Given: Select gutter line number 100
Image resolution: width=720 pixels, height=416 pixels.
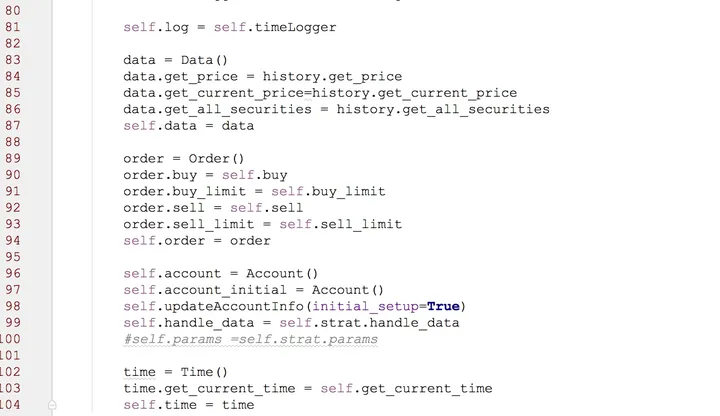Looking at the screenshot, I should [x=10, y=339].
